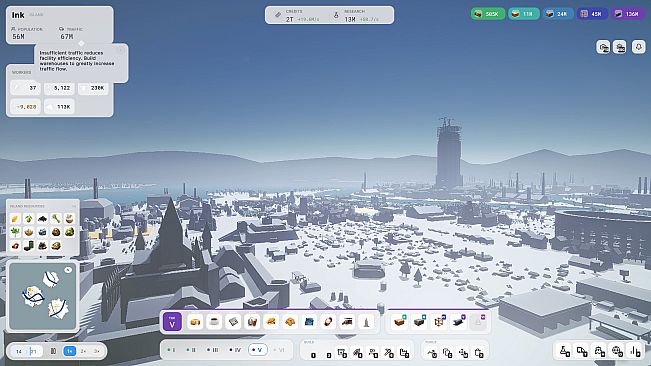
Task: Switch to tier III tab
Action: (x=213, y=350)
